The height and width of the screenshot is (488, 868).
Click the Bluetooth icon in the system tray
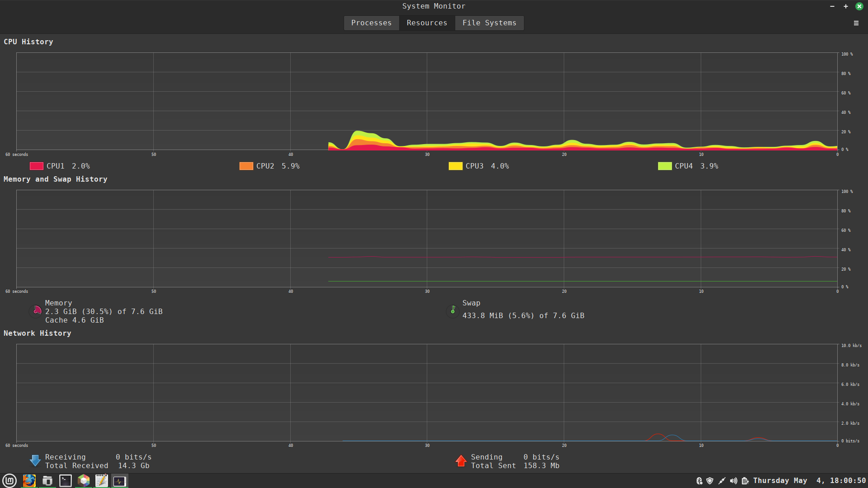699,481
